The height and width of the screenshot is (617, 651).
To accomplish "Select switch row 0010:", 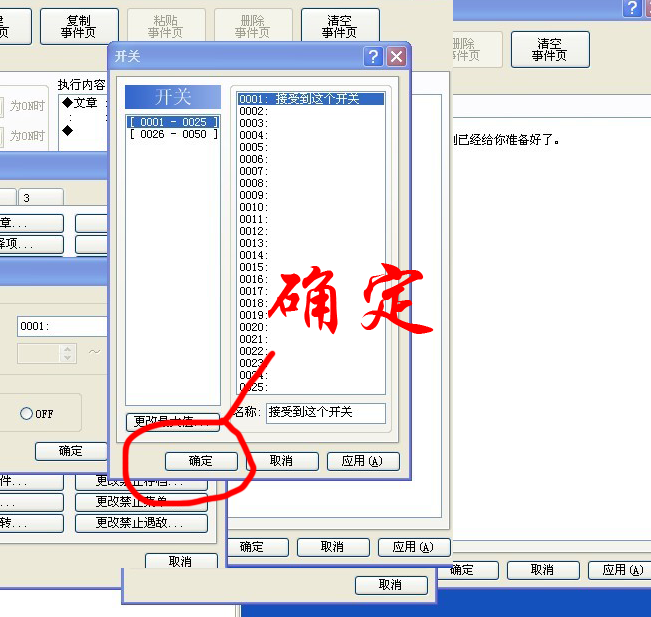I will click(311, 207).
